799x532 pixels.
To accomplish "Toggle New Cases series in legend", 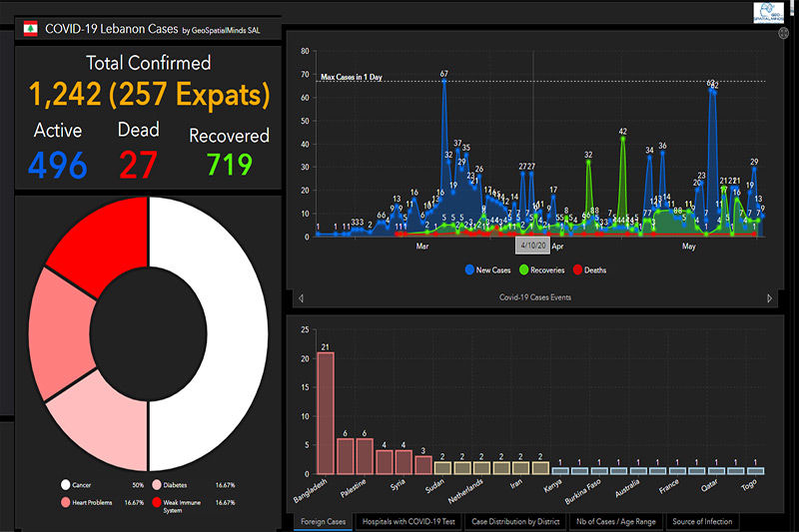I will click(x=487, y=269).
